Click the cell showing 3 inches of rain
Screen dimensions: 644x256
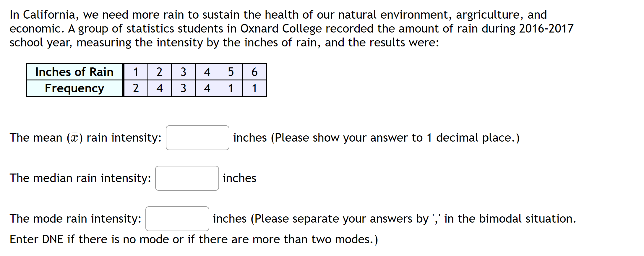[x=184, y=72]
